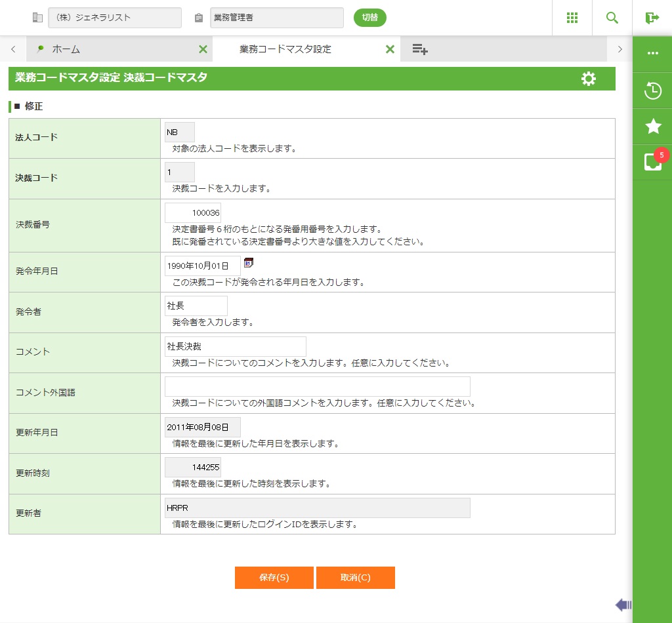Click the 決裁番号 input field
Image resolution: width=672 pixels, height=623 pixels.
click(193, 213)
